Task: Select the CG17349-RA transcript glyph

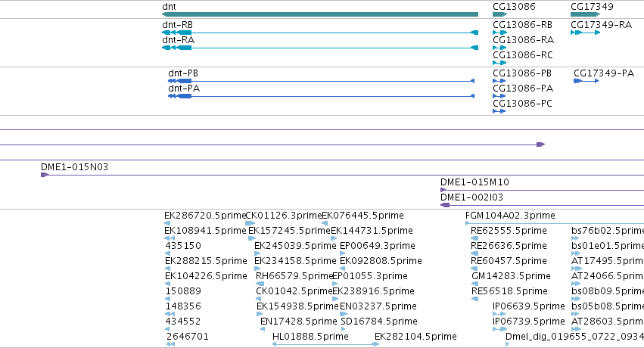Action: [585, 33]
